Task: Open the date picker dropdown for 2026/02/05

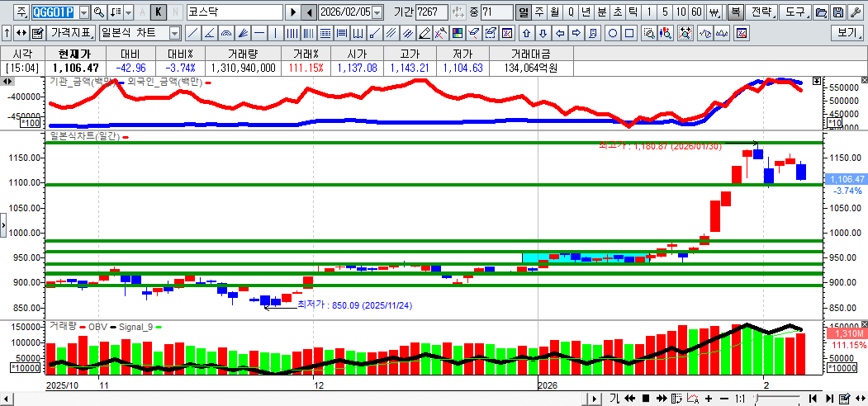Action: (x=377, y=12)
